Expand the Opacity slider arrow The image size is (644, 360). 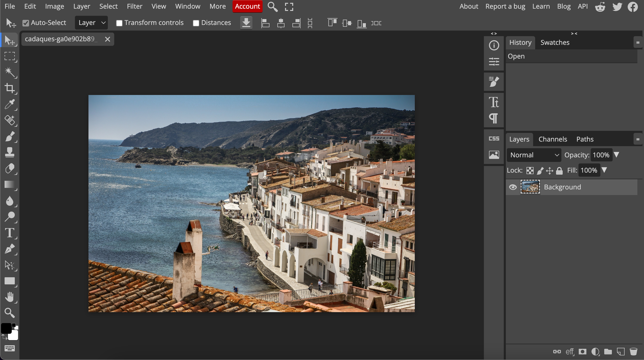[616, 155]
